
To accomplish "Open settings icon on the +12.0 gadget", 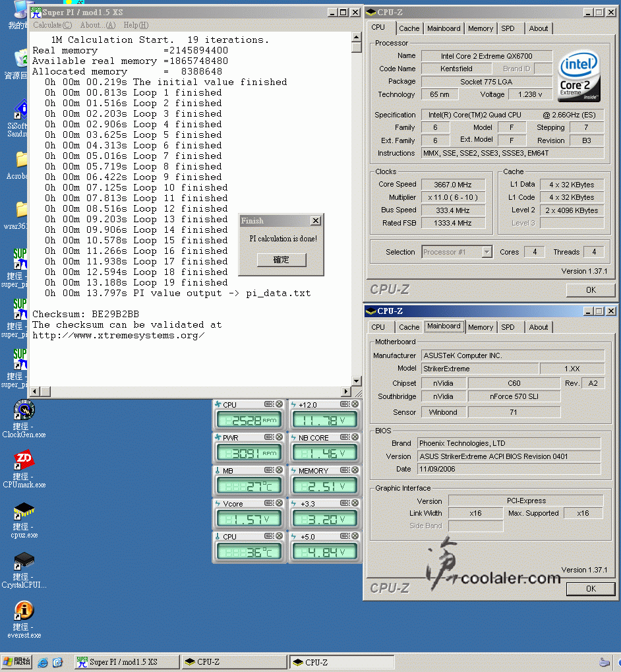I will tap(344, 404).
